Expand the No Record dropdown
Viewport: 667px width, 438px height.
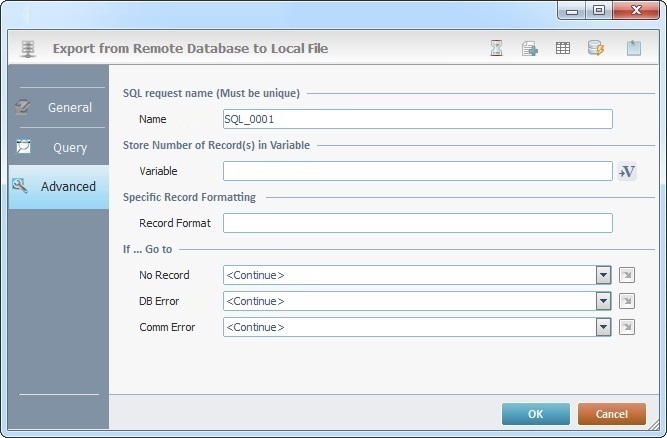pos(603,275)
